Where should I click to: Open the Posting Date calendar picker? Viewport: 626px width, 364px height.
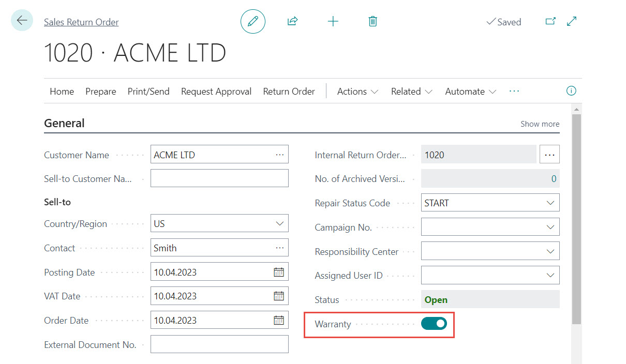click(279, 272)
